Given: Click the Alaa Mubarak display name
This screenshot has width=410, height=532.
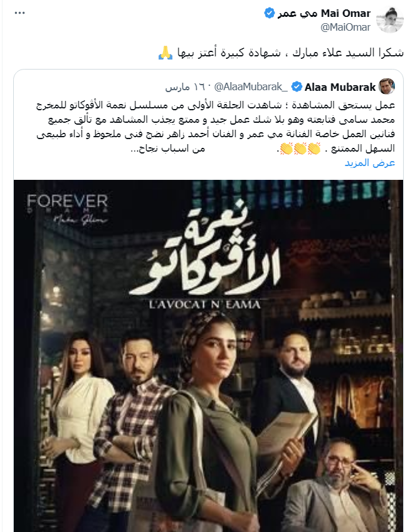Looking at the screenshot, I should click(x=340, y=87).
